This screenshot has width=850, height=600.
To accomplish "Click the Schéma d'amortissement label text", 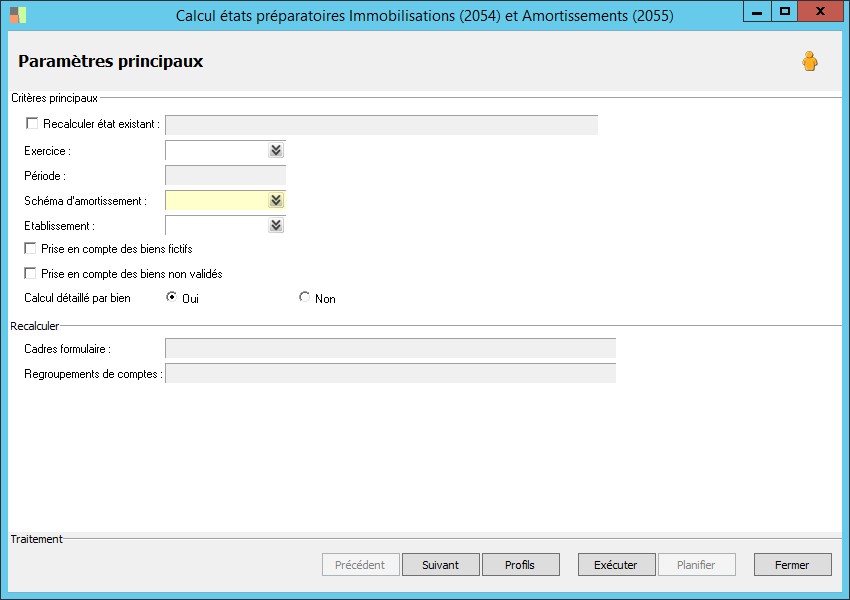I will point(85,201).
